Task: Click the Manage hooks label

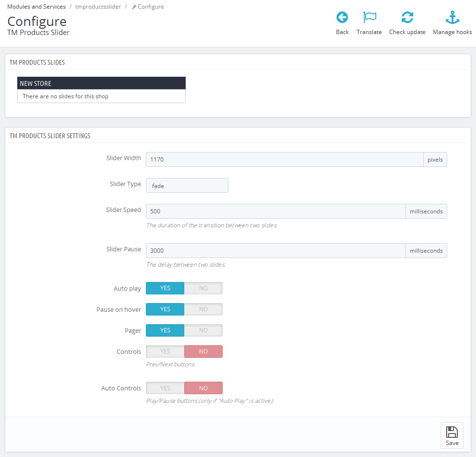Action: tap(452, 32)
